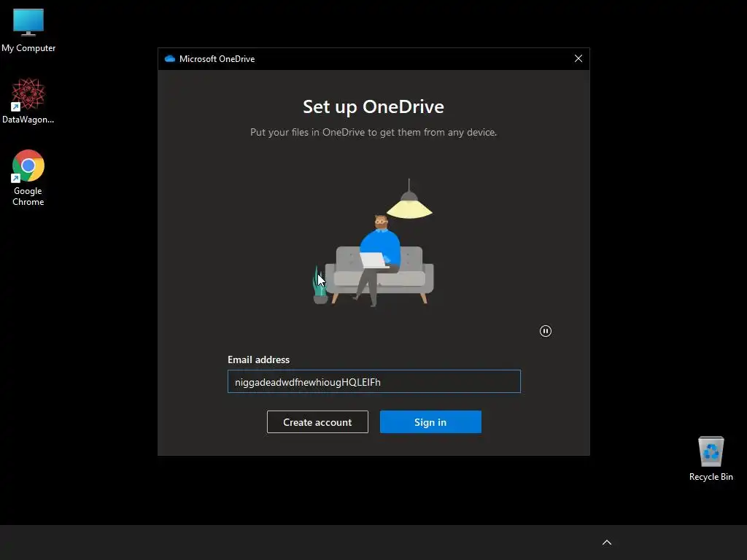Click the 'Microsoft OneDrive' window title text
The height and width of the screenshot is (560, 747).
[217, 58]
